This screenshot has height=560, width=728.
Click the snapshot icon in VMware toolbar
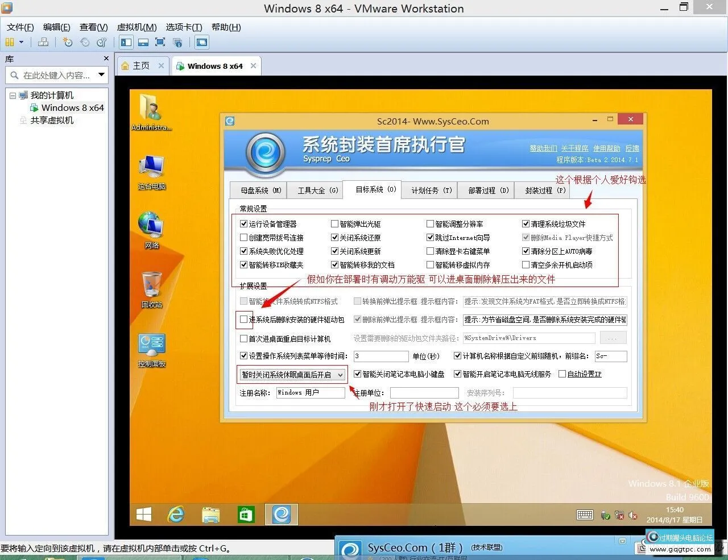(x=68, y=42)
